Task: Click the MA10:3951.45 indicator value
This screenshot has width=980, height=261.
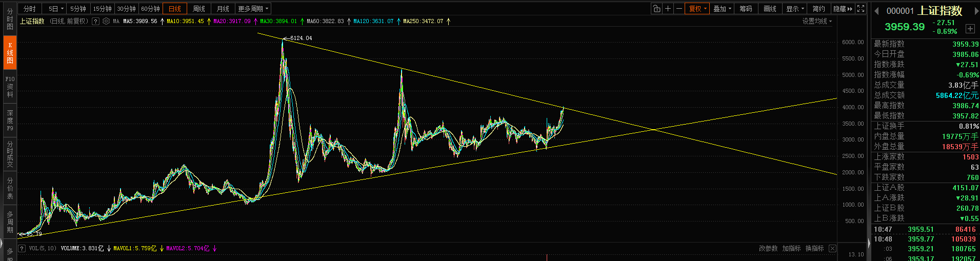Action: coord(185,21)
